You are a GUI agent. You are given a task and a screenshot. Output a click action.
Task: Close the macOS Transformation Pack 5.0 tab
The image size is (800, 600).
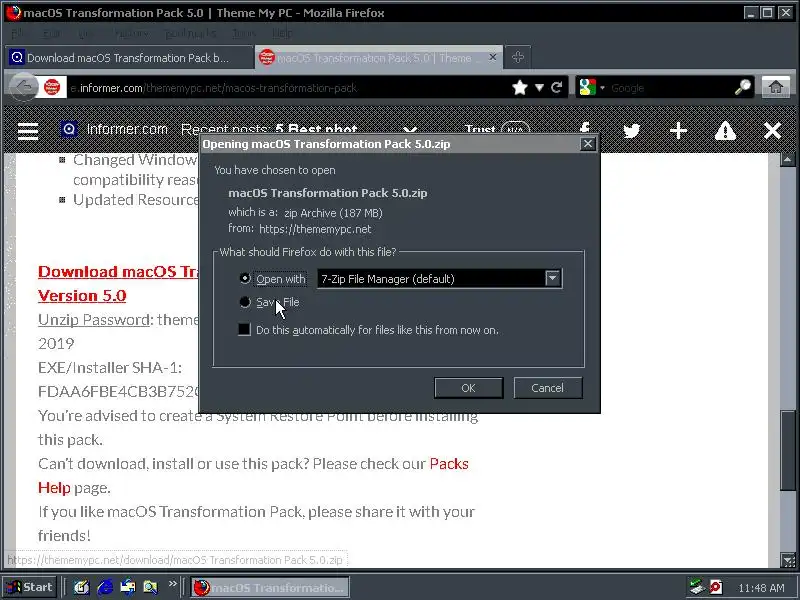[x=492, y=57]
